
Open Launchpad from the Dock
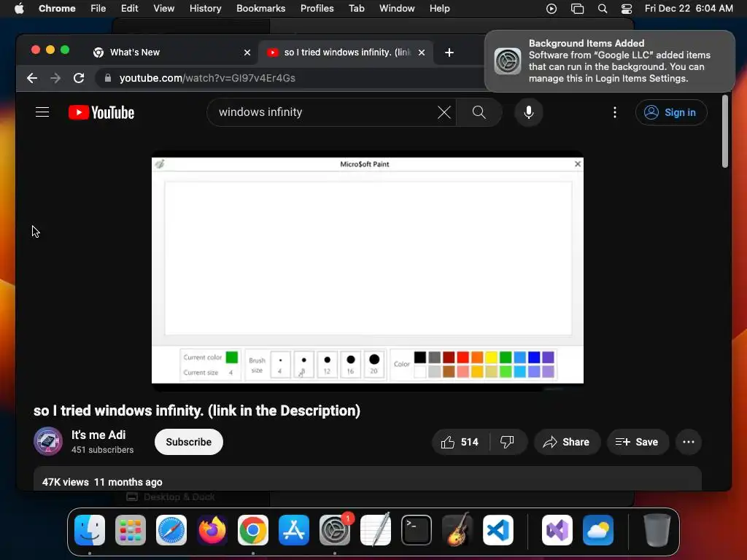tap(131, 530)
